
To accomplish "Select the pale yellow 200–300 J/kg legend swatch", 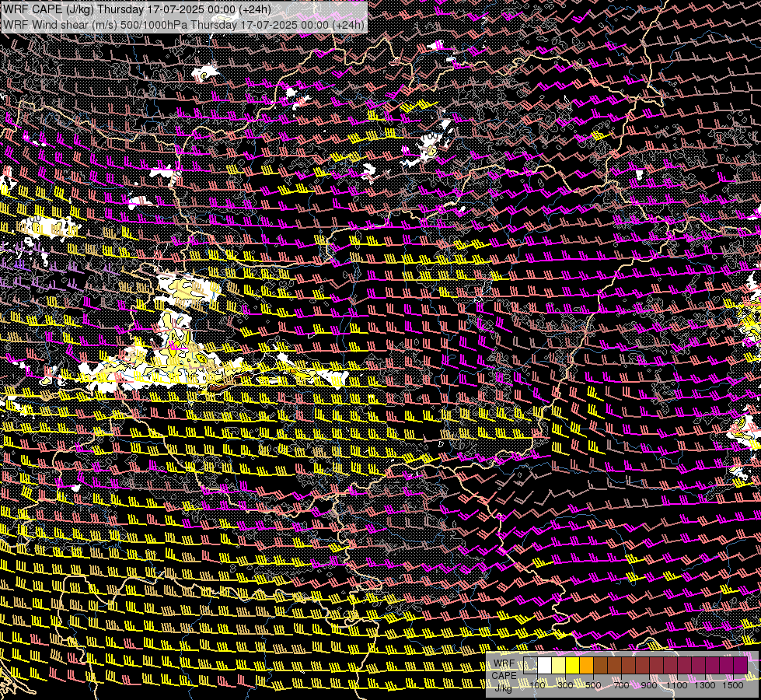I will [x=559, y=666].
